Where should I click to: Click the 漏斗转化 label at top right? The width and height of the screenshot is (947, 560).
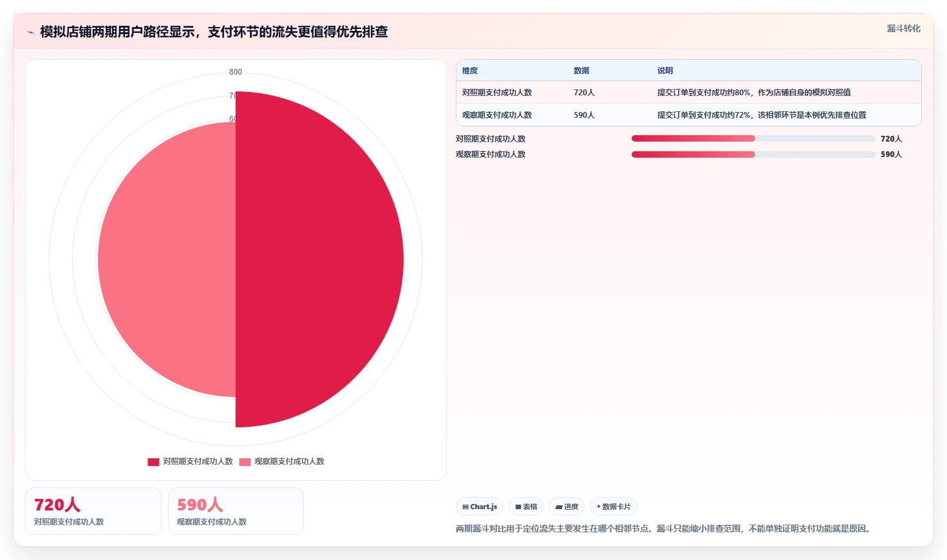tap(903, 28)
